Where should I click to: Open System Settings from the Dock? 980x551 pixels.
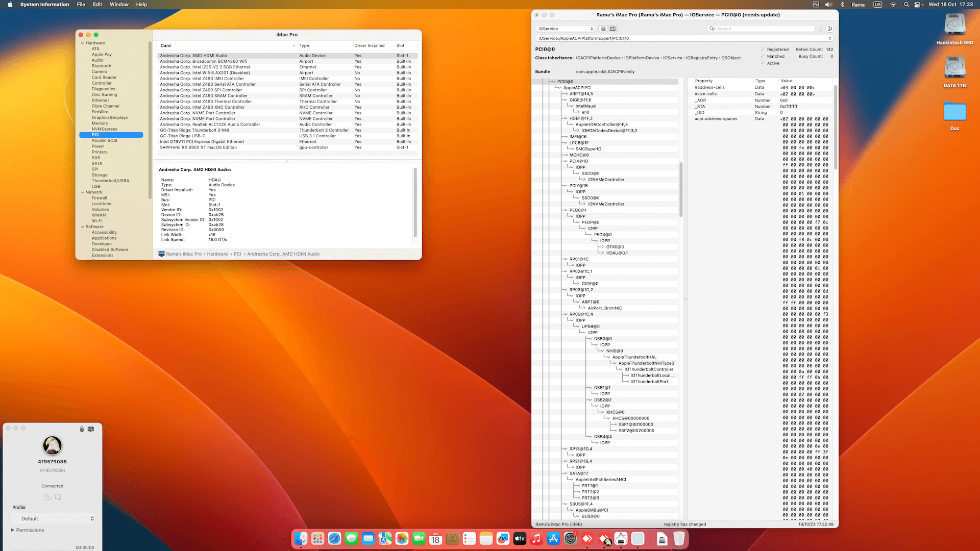click(571, 538)
